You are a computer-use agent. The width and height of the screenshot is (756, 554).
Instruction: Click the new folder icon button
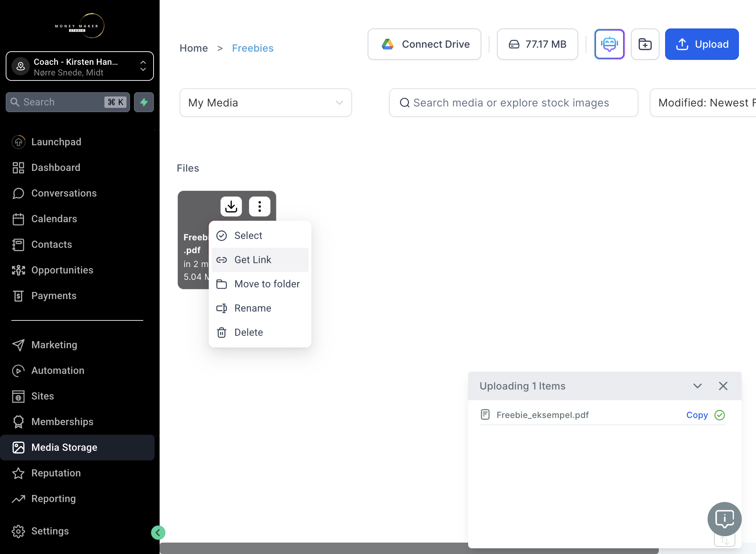[645, 44]
